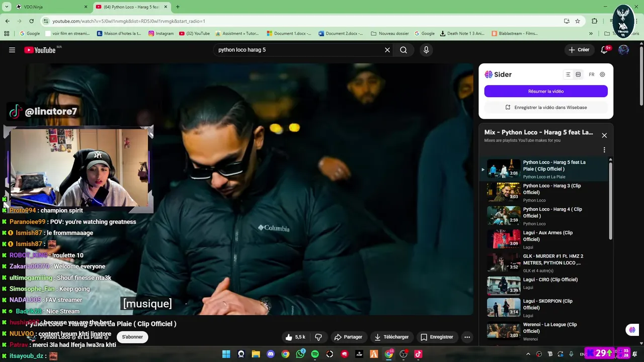Like the video with thumbs-up 5,5 k
Screen dimensions: 644x362
coord(295,337)
